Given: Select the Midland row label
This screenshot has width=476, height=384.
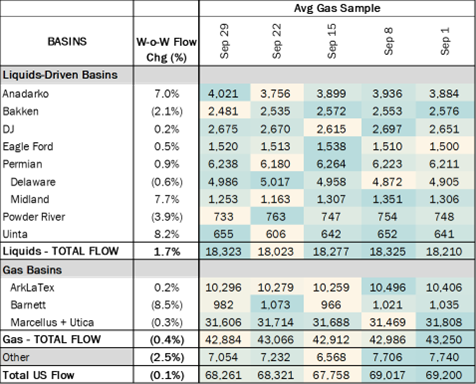Looking at the screenshot, I should pos(30,199).
